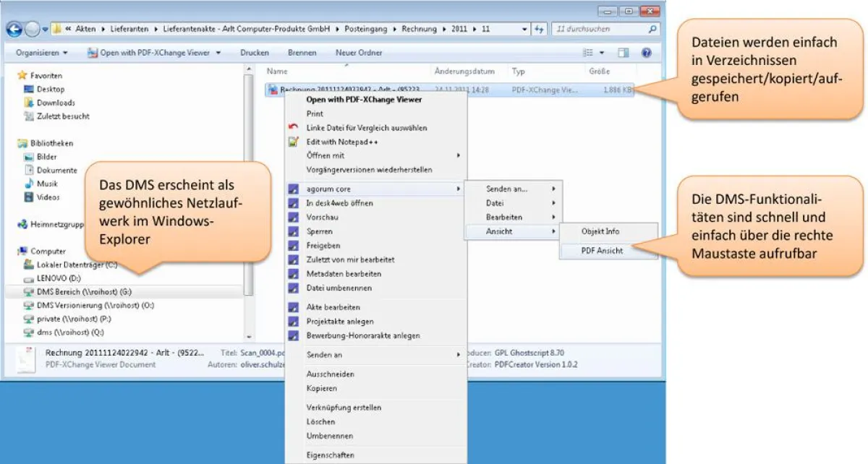Toggle the preview pane icon

624,53
